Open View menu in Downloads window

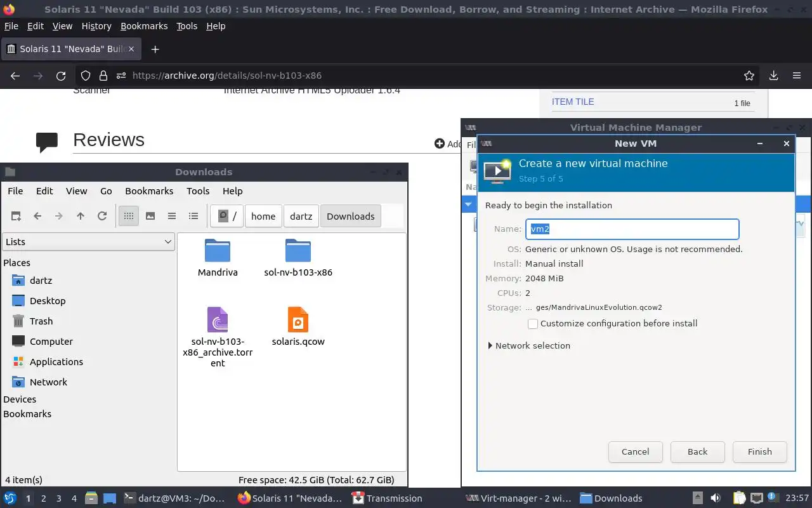pyautogui.click(x=77, y=190)
